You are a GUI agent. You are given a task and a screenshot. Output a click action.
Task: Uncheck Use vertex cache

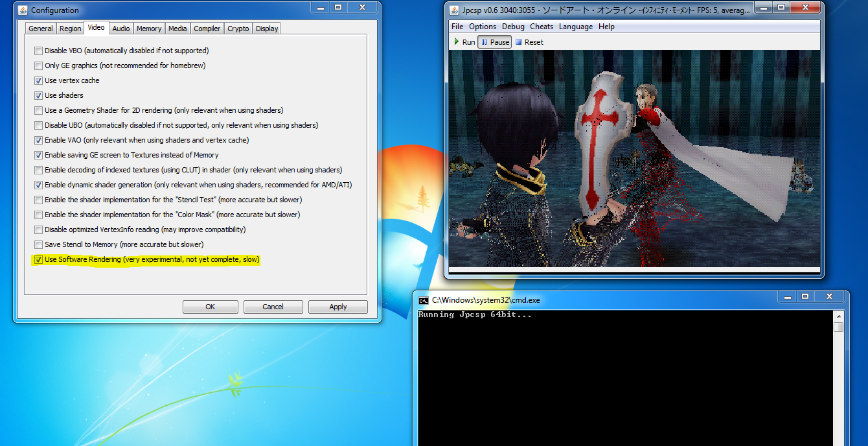[39, 80]
